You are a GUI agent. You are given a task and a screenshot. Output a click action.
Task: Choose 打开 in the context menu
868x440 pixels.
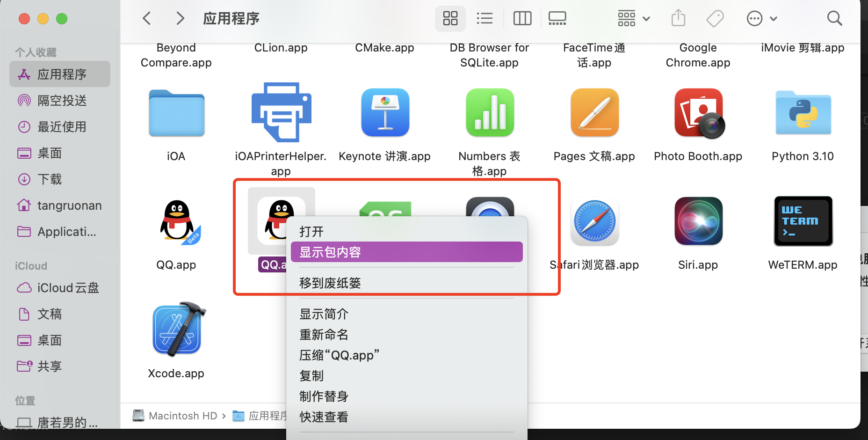click(x=407, y=231)
